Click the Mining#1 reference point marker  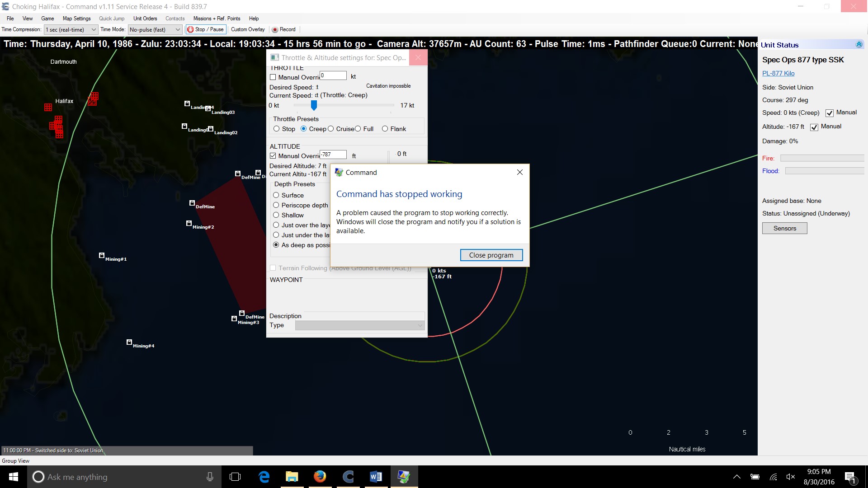pos(102,256)
